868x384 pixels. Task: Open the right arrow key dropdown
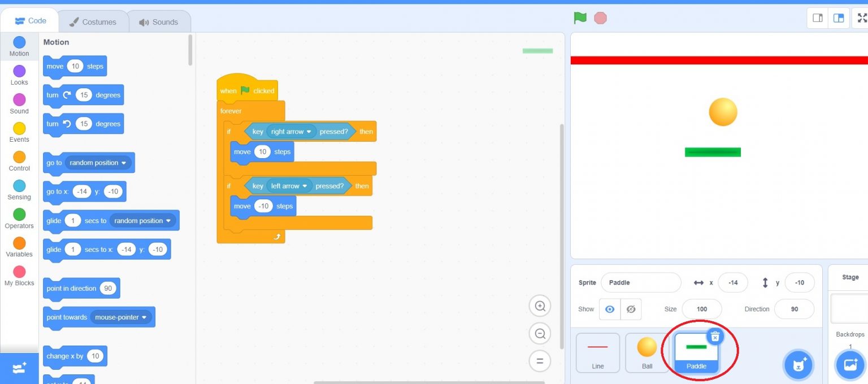(x=309, y=132)
